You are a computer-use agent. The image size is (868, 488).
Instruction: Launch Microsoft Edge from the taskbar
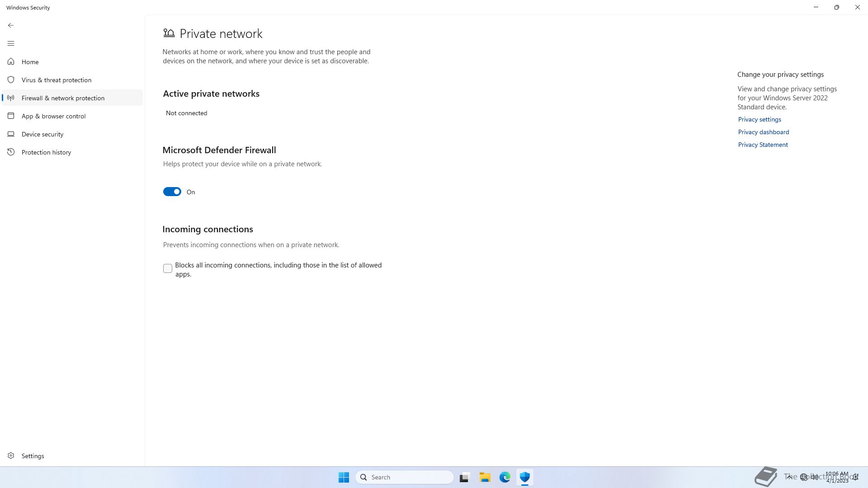505,477
